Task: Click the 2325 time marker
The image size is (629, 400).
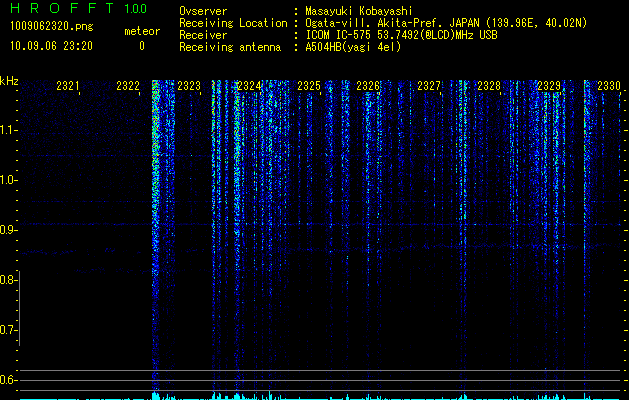Action: click(x=309, y=86)
